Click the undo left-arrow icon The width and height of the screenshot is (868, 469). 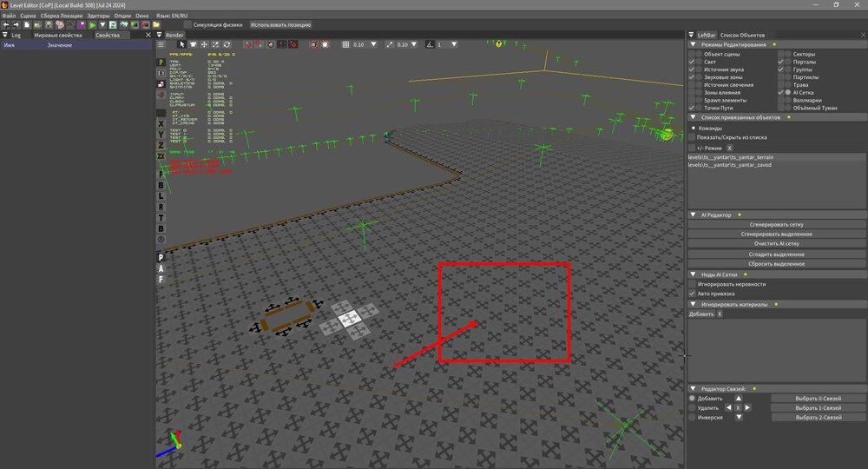(x=5, y=25)
